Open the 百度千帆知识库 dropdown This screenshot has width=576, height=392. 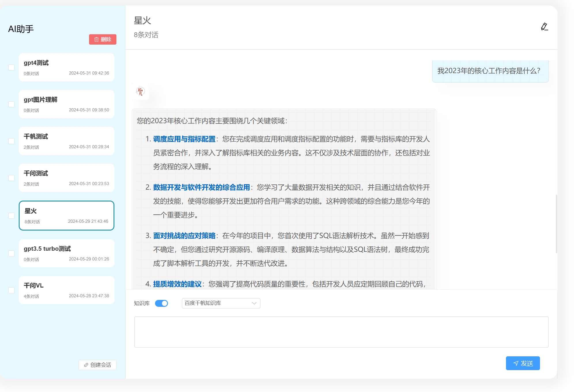(x=221, y=303)
